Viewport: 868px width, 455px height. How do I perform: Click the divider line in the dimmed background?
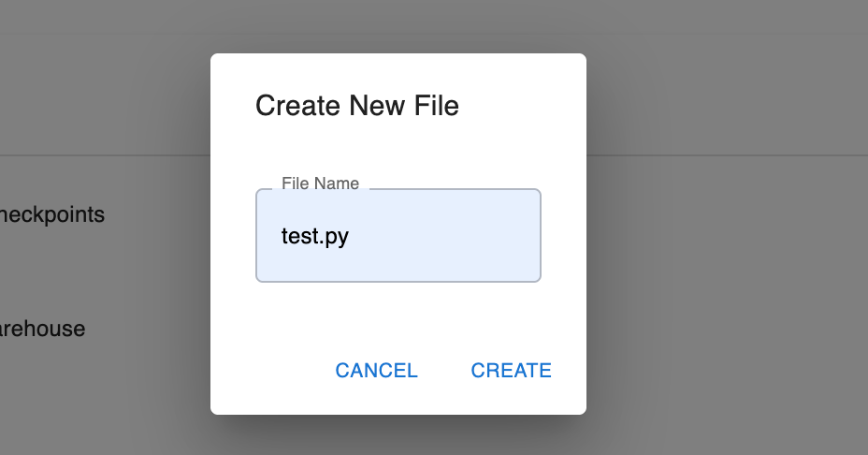pyautogui.click(x=105, y=155)
